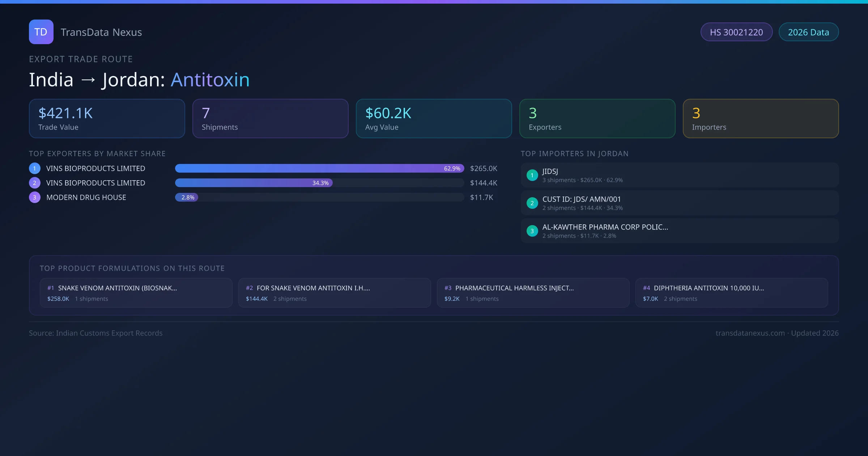Open the $60.2K Avg Value card

(434, 119)
